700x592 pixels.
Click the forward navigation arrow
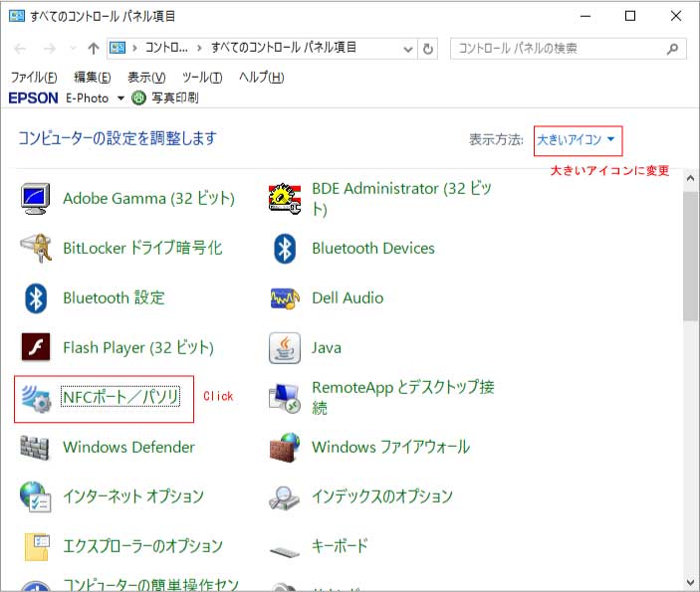pos(50,48)
